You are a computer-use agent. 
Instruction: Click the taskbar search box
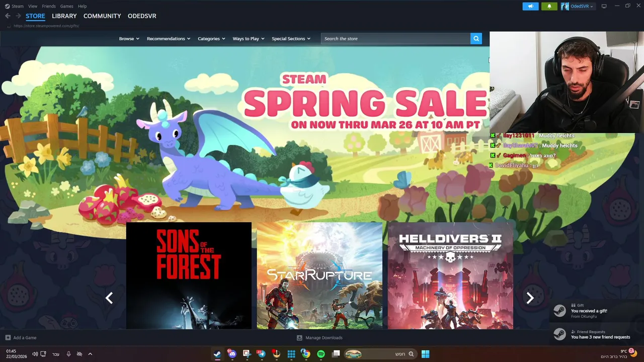point(380,354)
